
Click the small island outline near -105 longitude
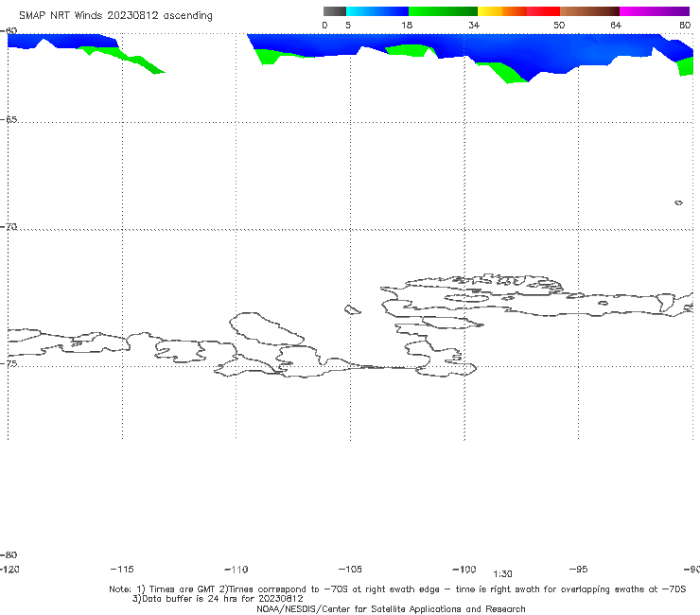pyautogui.click(x=353, y=309)
